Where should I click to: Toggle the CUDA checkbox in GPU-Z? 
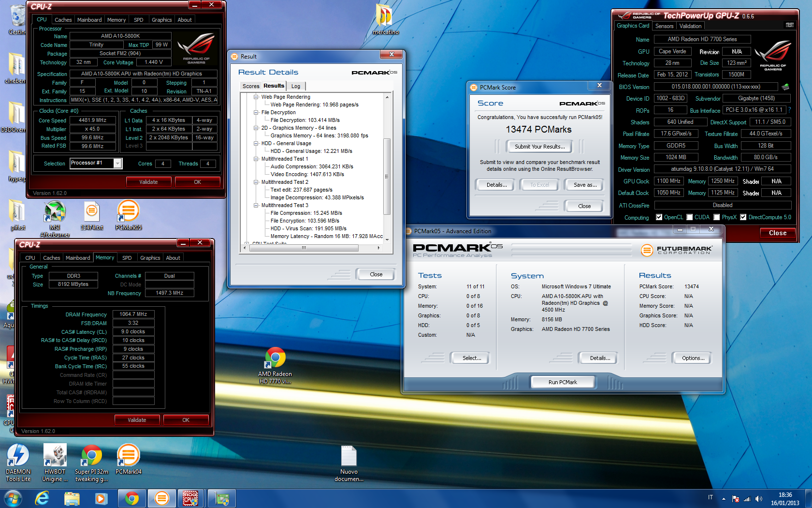click(x=690, y=217)
